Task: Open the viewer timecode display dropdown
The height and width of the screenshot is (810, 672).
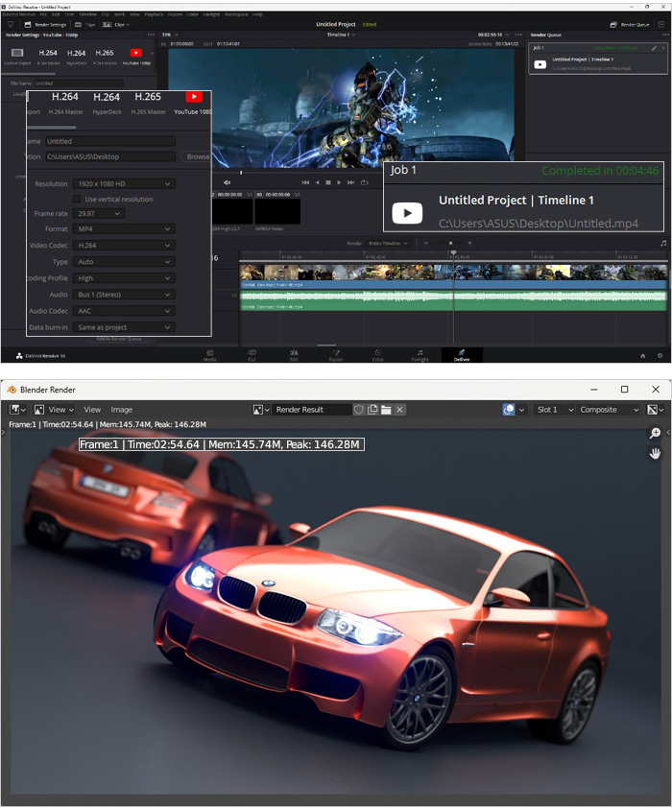Action: tap(493, 35)
